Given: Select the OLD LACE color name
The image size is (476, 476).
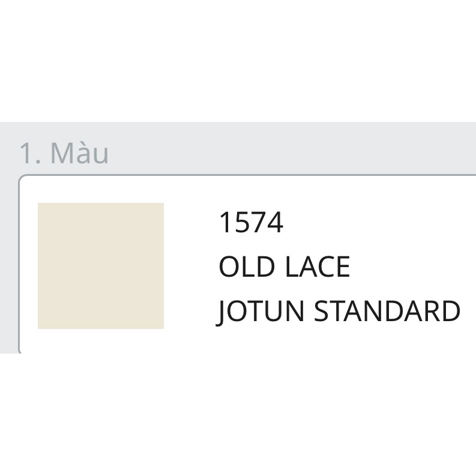Looking at the screenshot, I should point(284,267).
